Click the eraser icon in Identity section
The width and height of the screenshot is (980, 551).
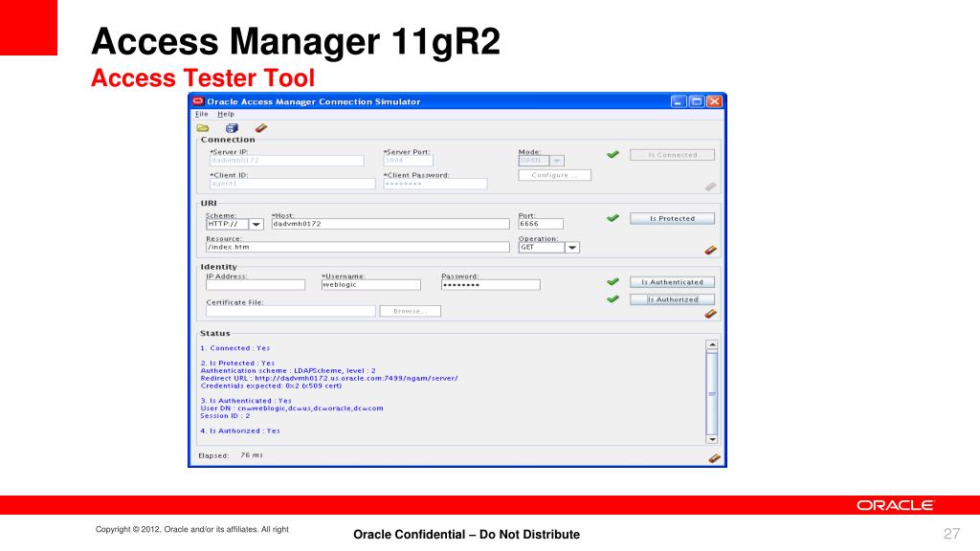point(711,314)
